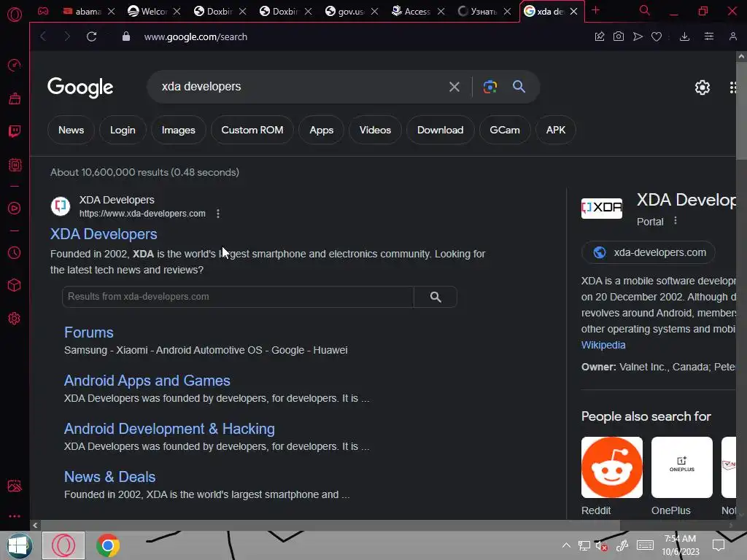The height and width of the screenshot is (560, 747).
Task: Filter results by Videos
Action: click(x=375, y=130)
